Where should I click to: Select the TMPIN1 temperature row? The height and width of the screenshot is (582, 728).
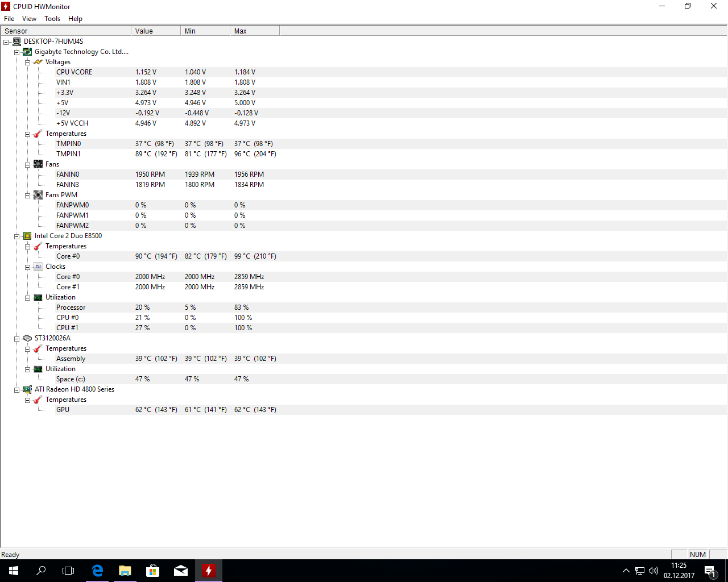pos(391,154)
